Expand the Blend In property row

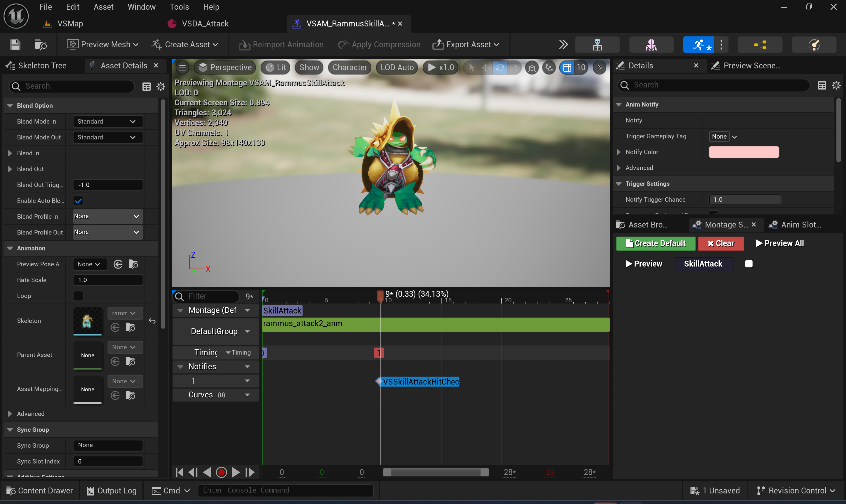pos(10,153)
